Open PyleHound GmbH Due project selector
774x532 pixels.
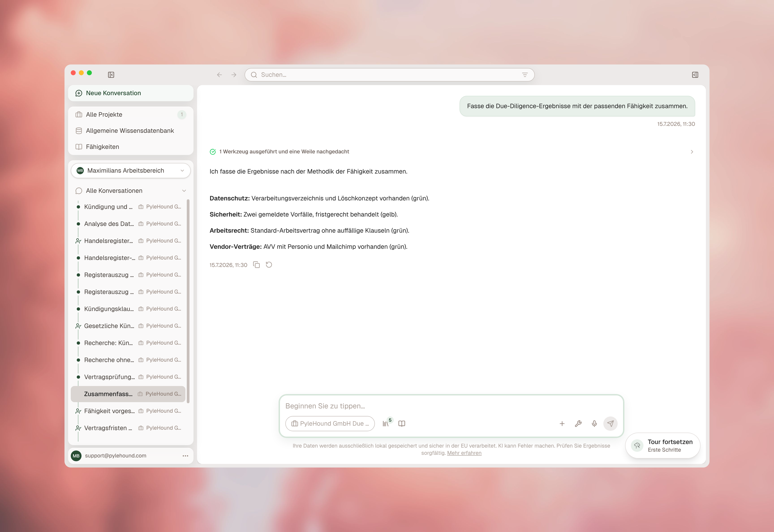pos(330,423)
